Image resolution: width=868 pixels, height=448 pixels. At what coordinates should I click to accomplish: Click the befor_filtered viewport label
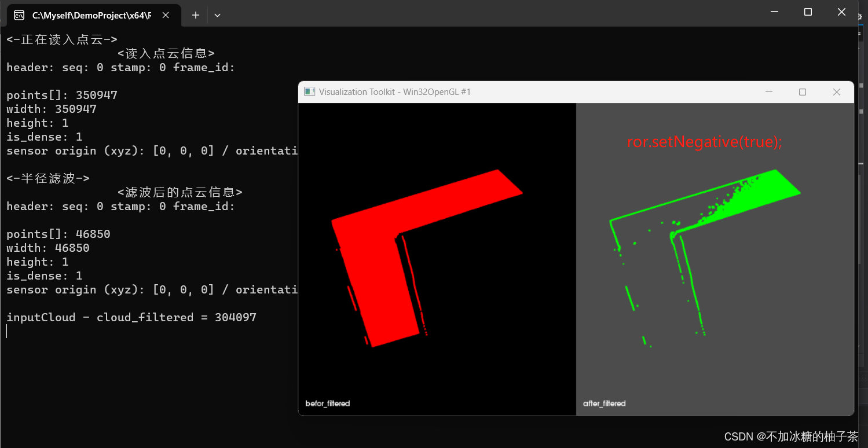coord(328,403)
